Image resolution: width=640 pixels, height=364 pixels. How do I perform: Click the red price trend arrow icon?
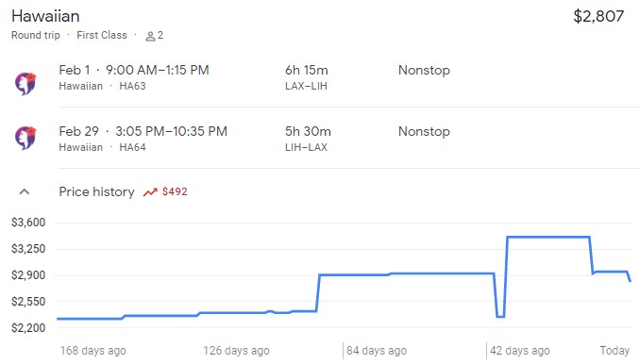[150, 192]
